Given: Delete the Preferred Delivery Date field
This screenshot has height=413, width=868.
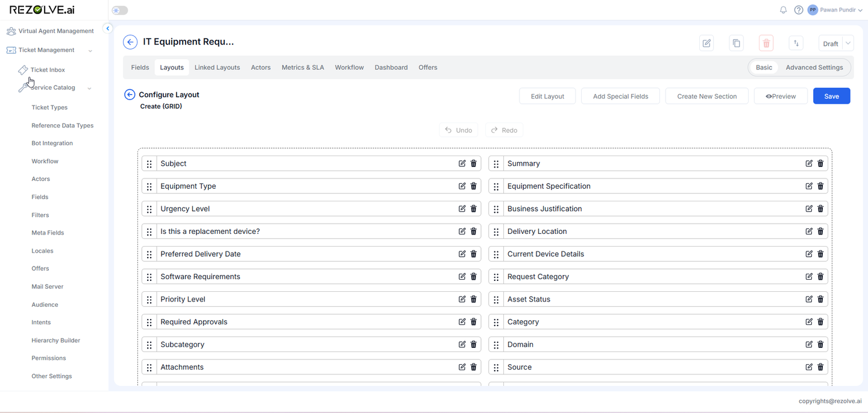Looking at the screenshot, I should click(474, 254).
